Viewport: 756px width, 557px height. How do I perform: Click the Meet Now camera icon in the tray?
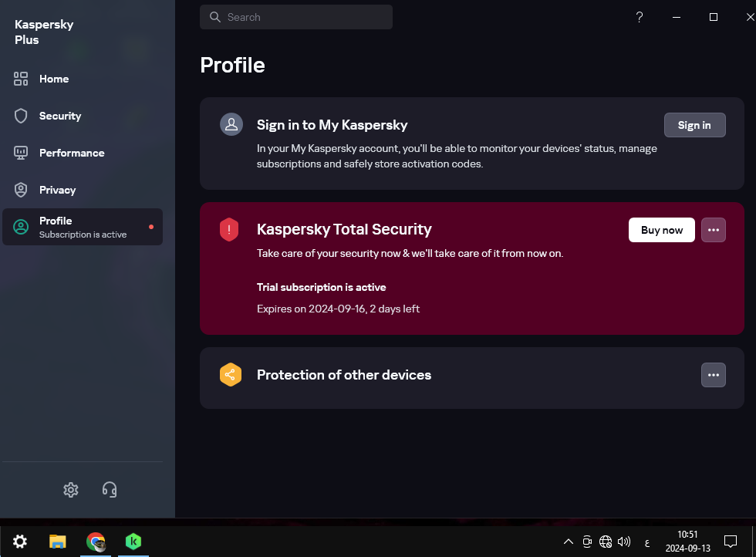click(587, 542)
